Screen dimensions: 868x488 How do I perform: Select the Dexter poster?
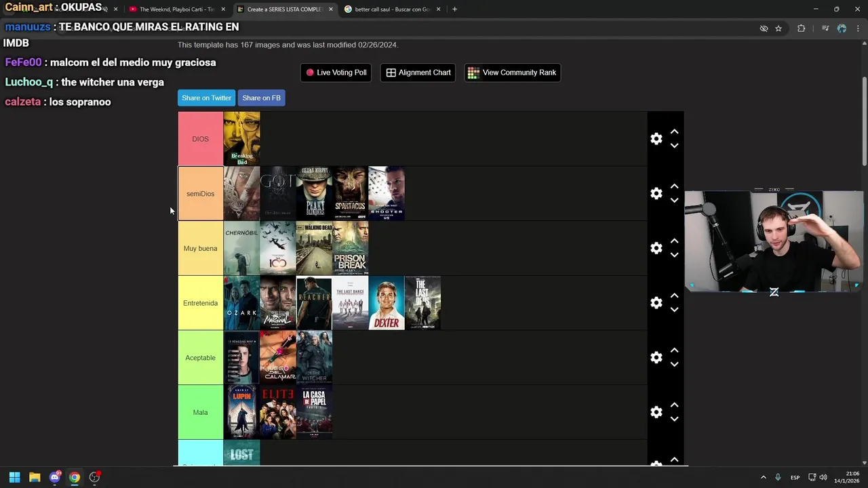pyautogui.click(x=387, y=303)
